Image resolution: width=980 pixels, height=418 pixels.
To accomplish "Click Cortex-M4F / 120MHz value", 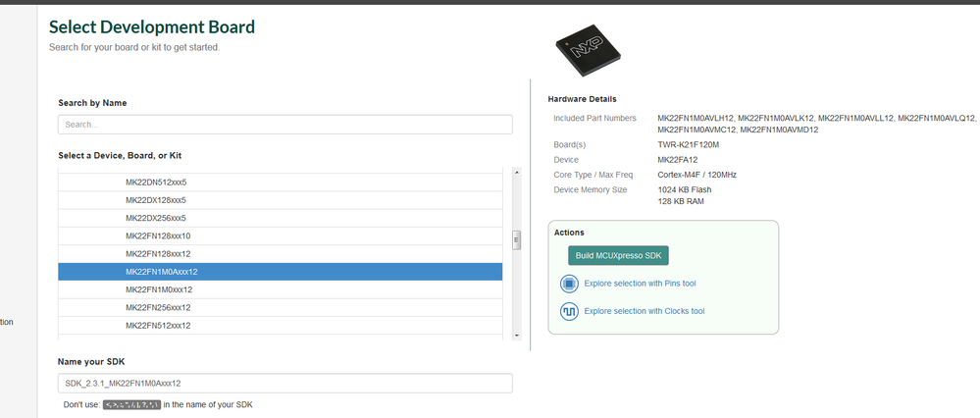I will click(696, 175).
